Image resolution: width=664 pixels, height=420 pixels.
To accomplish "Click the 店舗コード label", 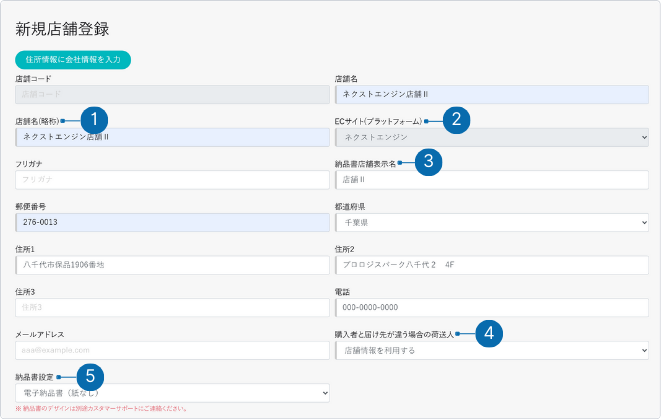I will point(33,79).
